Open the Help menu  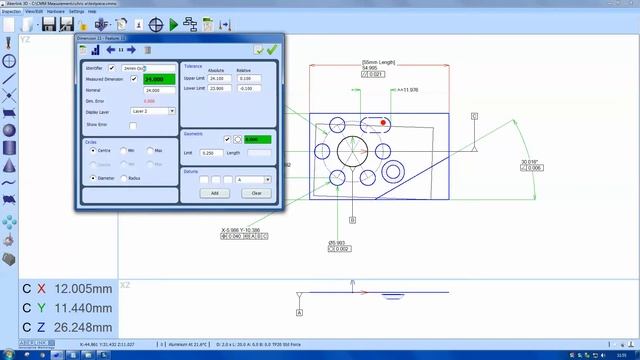[x=92, y=11]
